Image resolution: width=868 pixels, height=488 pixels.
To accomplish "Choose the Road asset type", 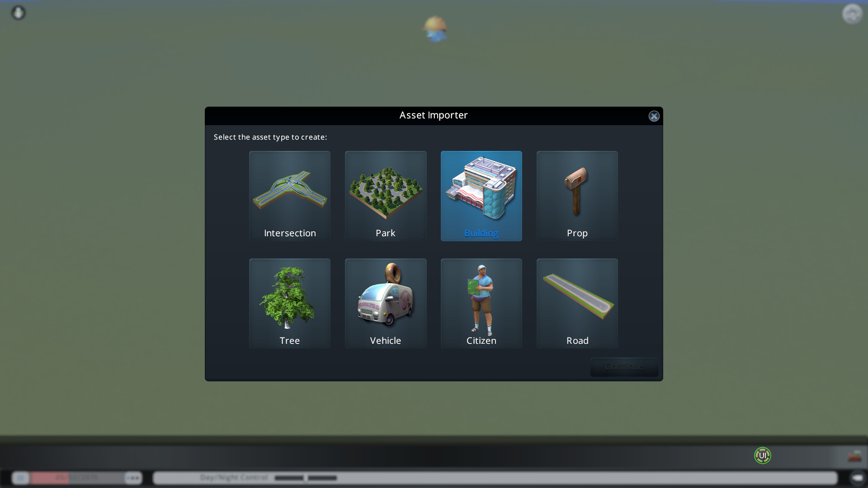I will (x=577, y=303).
